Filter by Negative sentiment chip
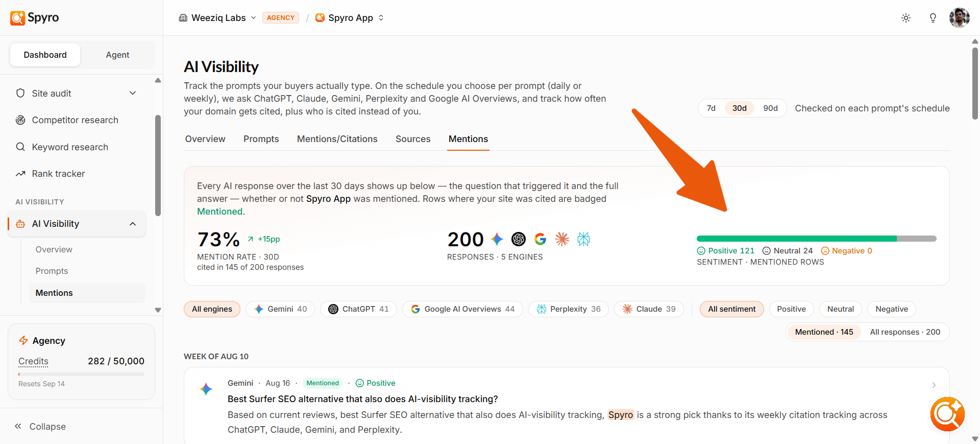Screen dimensions: 980x444 pyautogui.click(x=891, y=309)
